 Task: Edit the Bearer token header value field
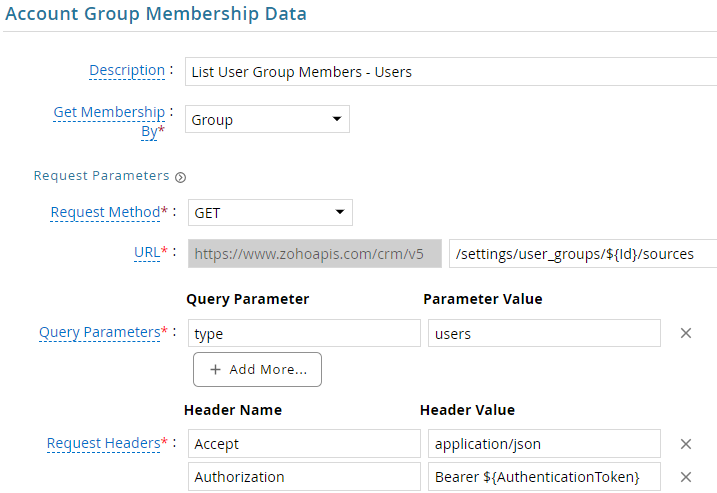(x=544, y=477)
